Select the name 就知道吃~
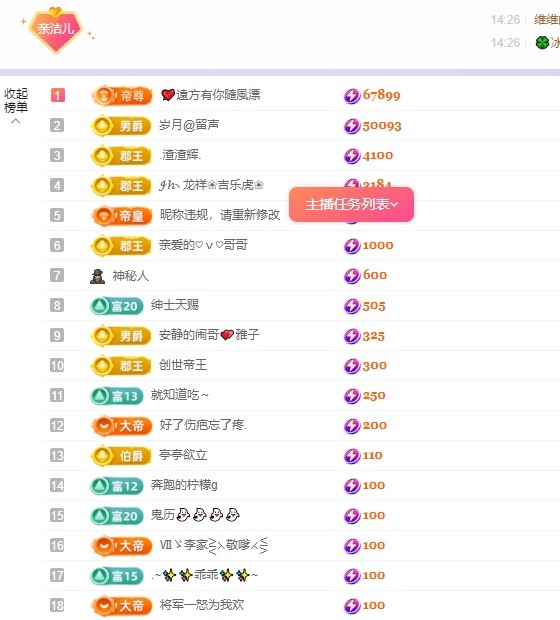Image resolution: width=560 pixels, height=620 pixels. 180,395
